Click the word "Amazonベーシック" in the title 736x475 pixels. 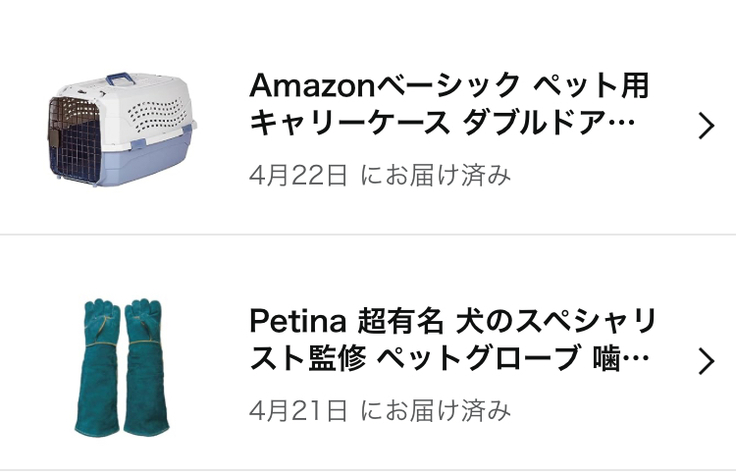point(384,86)
